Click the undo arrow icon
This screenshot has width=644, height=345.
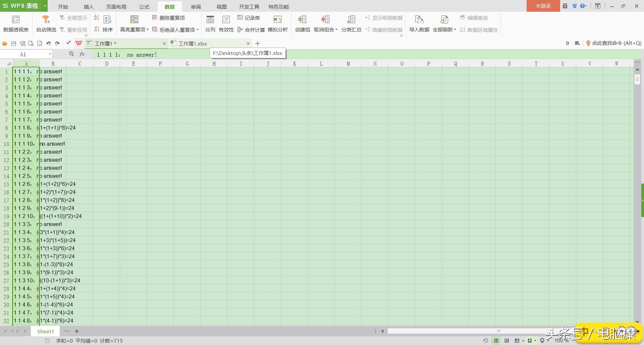click(49, 44)
